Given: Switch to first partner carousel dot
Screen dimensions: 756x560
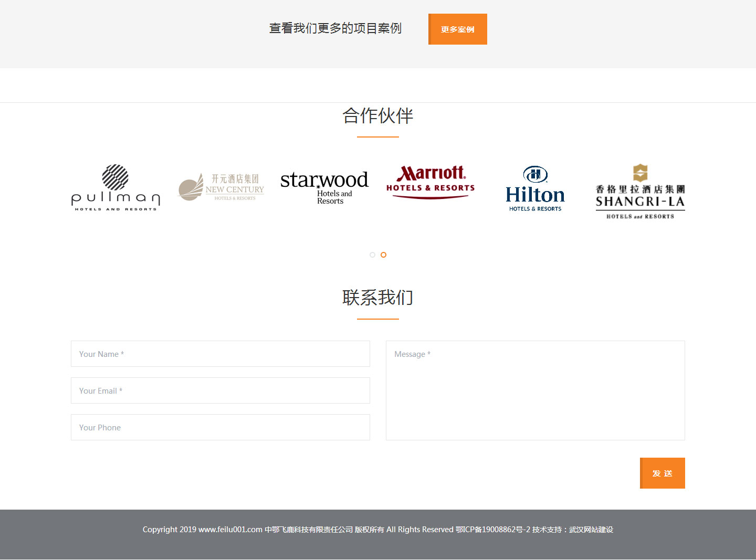Looking at the screenshot, I should tap(372, 255).
